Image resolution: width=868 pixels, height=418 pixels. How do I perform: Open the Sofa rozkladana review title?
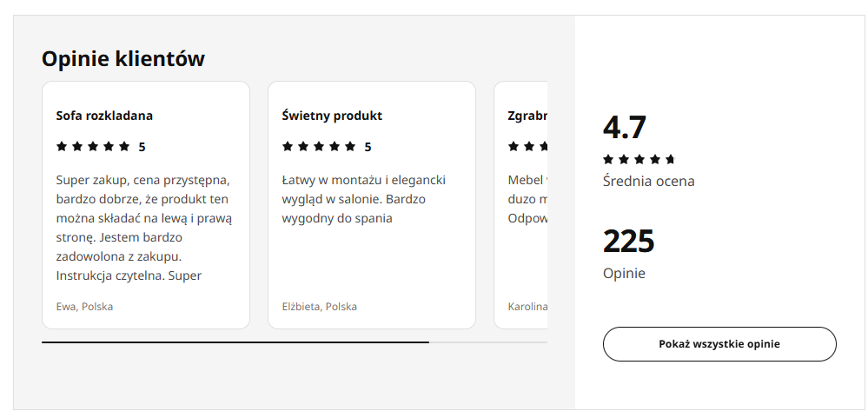104,116
